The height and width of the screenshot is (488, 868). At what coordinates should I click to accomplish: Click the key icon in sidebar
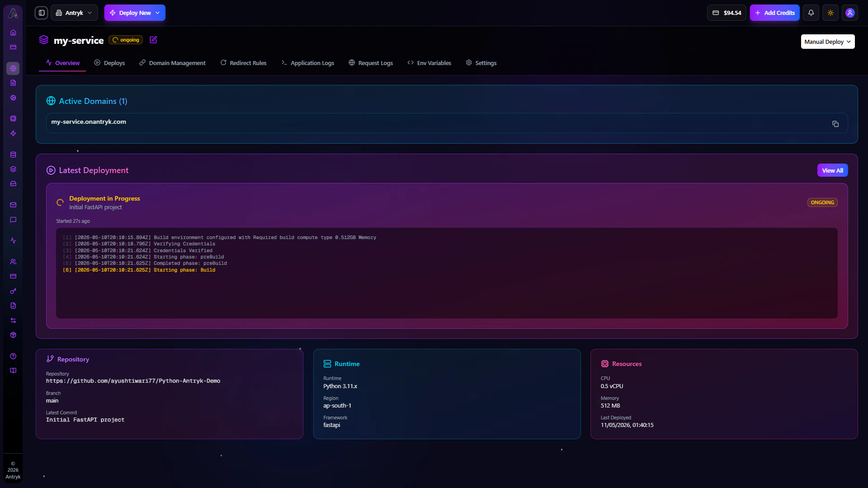(13, 291)
